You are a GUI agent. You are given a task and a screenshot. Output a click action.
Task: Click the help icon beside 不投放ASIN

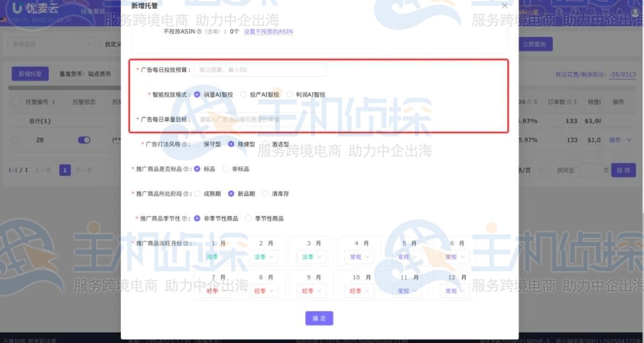tap(199, 32)
